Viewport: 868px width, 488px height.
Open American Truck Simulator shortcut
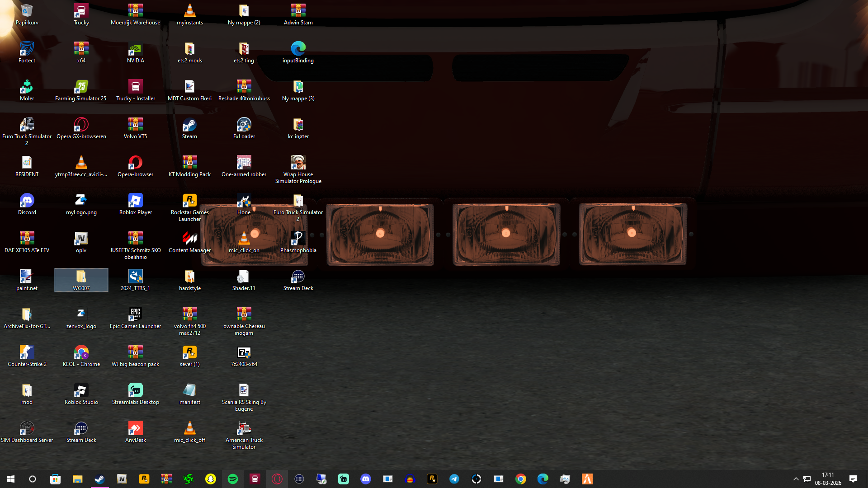(x=244, y=429)
